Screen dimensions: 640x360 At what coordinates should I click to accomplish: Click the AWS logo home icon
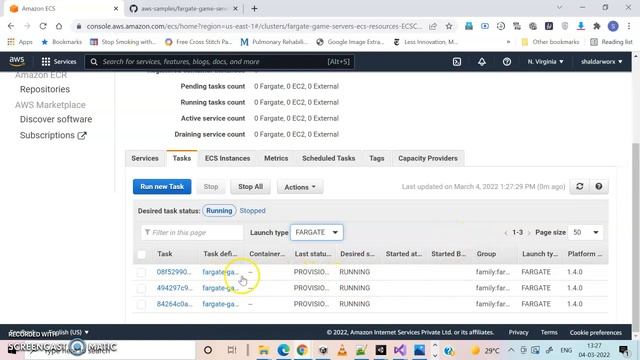(17, 61)
